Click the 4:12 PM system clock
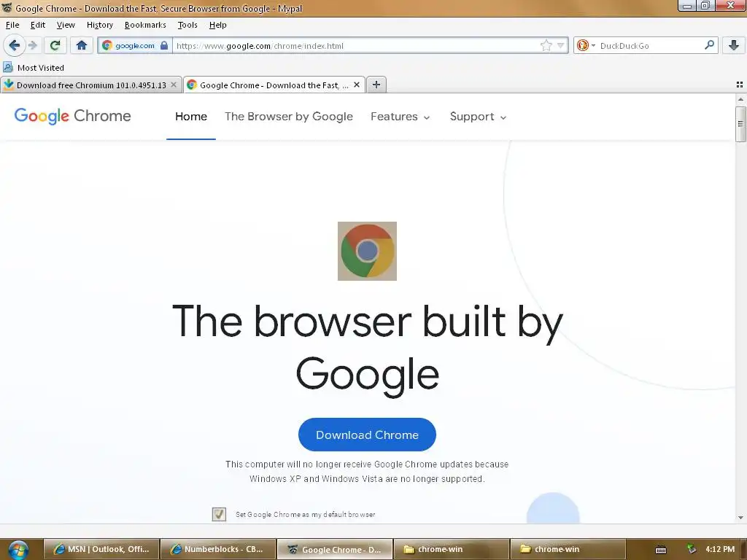This screenshot has height=560, width=747. pyautogui.click(x=720, y=549)
